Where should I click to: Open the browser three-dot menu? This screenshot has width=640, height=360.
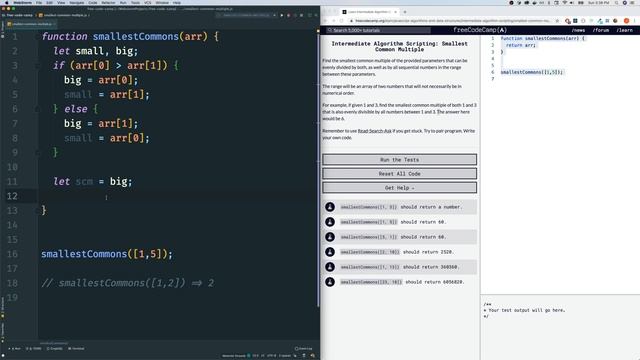[x=635, y=21]
